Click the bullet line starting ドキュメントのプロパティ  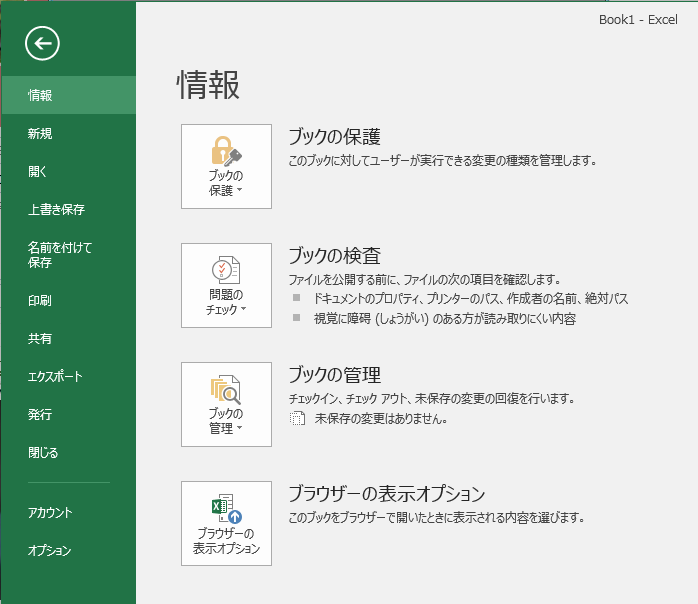click(471, 298)
